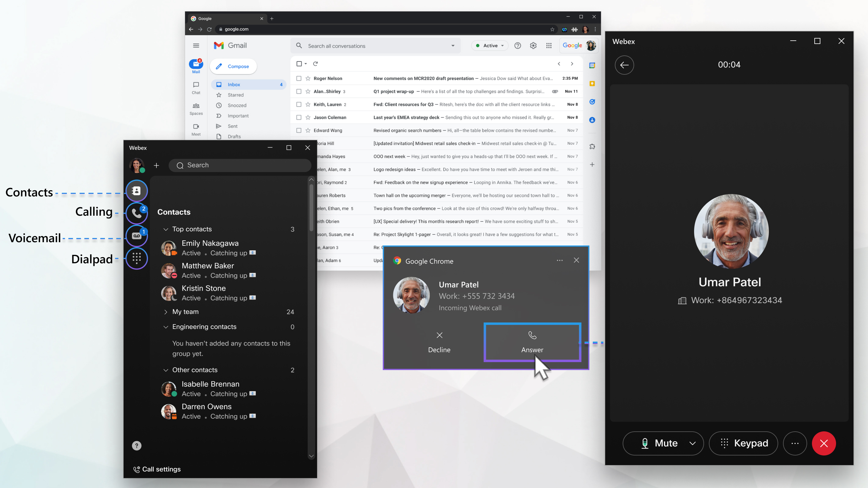Open Gmail main menu hamburger icon
This screenshot has height=488, width=868.
(x=196, y=45)
